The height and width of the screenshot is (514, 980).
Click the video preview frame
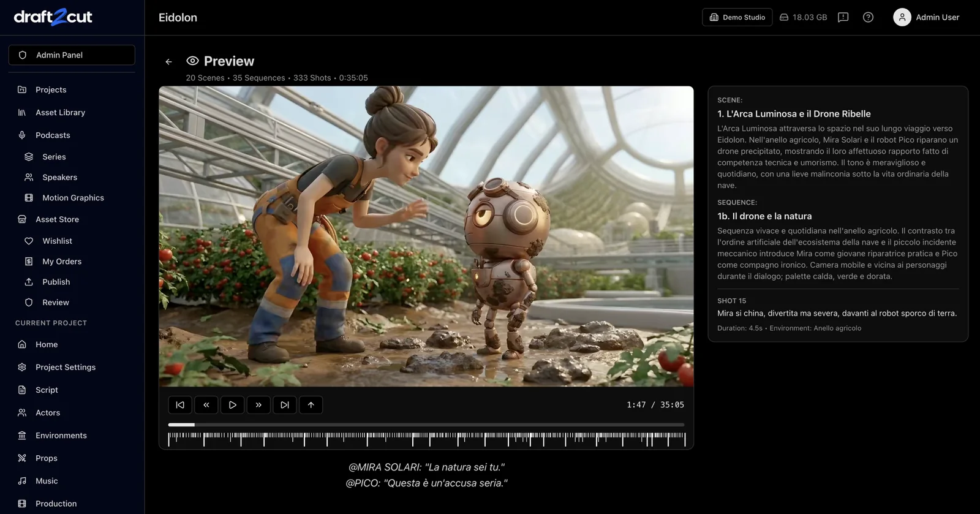426,236
